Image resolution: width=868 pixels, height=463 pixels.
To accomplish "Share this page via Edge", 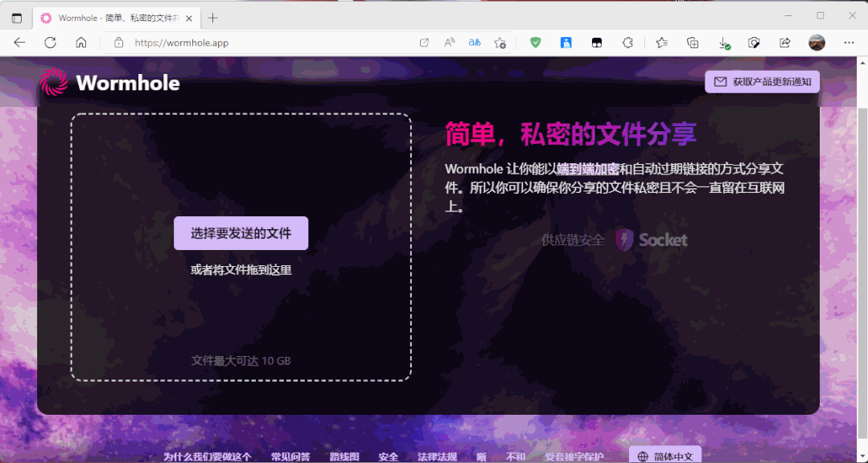I will 784,43.
